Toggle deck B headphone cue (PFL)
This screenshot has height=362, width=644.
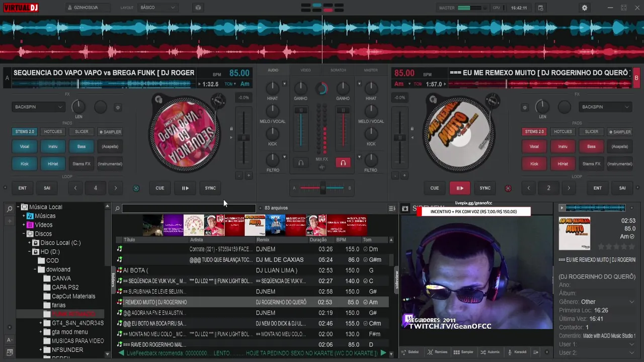tap(343, 162)
